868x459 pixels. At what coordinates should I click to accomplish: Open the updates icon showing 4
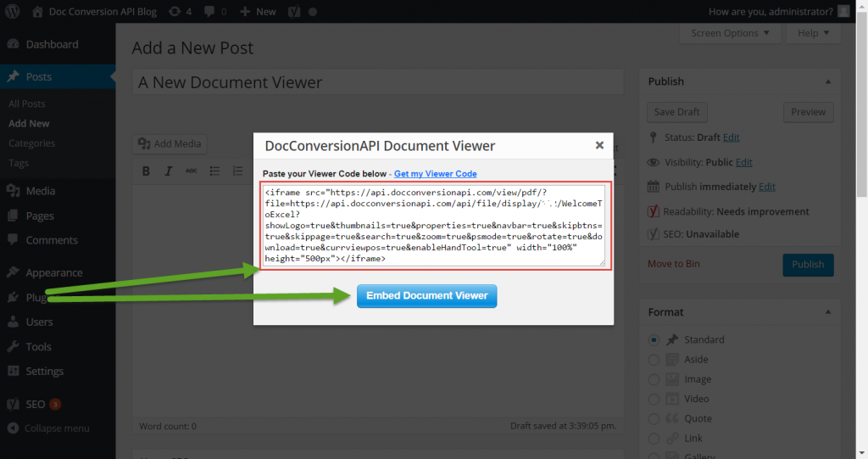(175, 11)
